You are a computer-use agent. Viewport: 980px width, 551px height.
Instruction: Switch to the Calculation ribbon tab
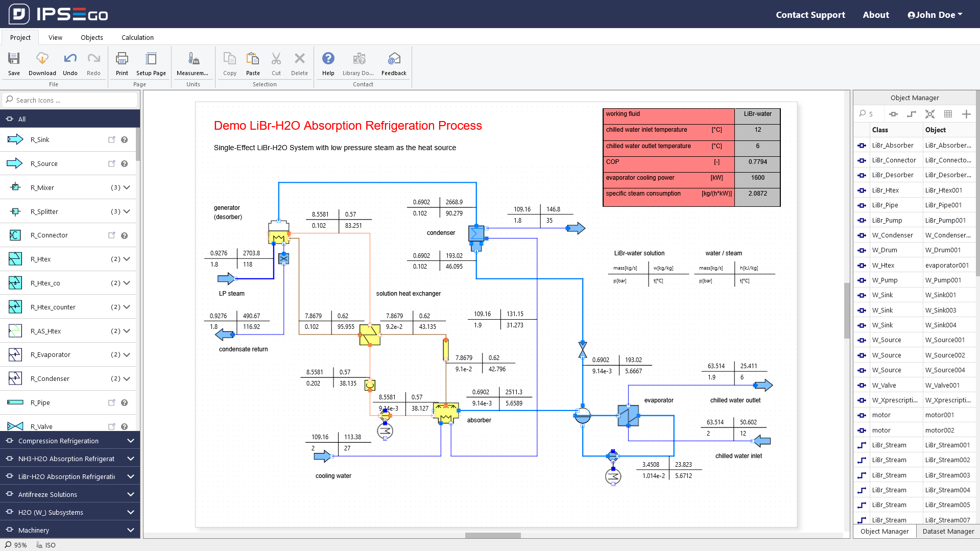pyautogui.click(x=137, y=37)
